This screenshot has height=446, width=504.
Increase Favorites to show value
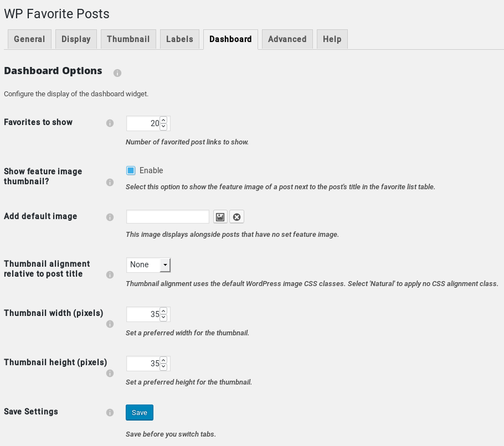click(163, 120)
